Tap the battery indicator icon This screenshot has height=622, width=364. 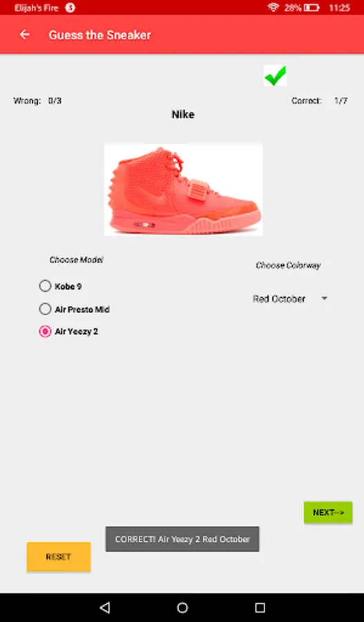pos(312,8)
